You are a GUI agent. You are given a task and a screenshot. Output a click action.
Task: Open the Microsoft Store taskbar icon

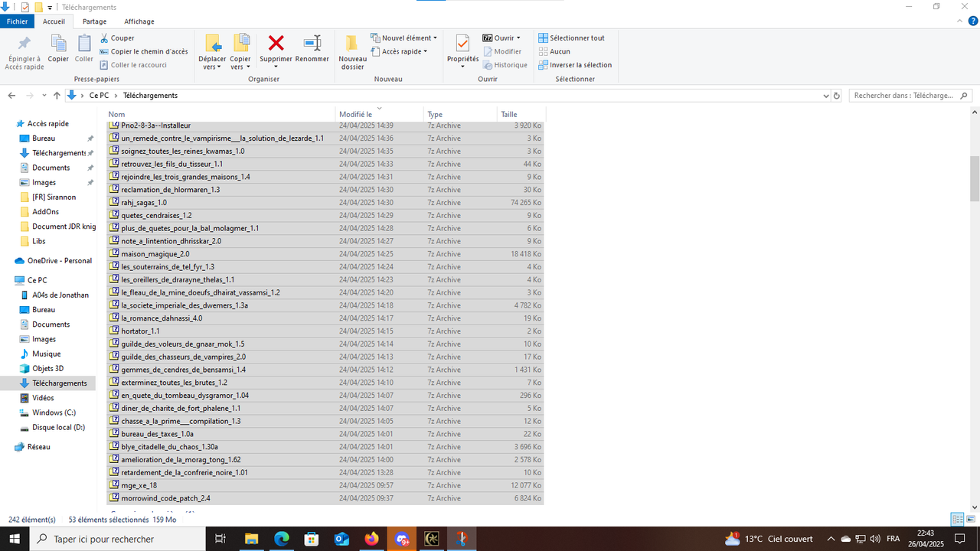(x=312, y=539)
